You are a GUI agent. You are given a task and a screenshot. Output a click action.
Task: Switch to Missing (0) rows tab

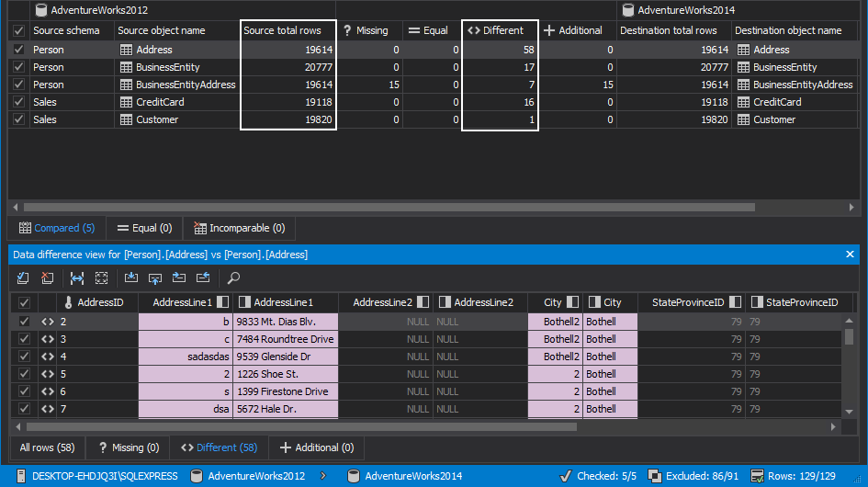tap(128, 447)
